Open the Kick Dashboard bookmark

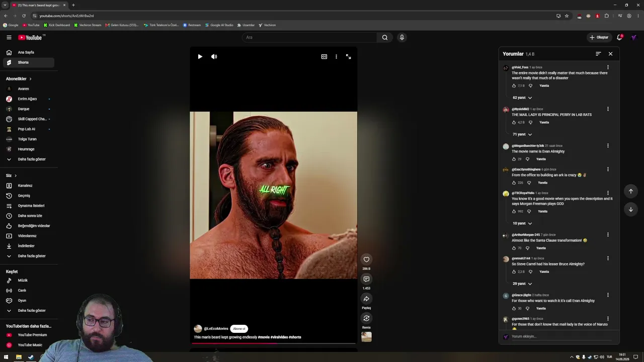tap(57, 25)
